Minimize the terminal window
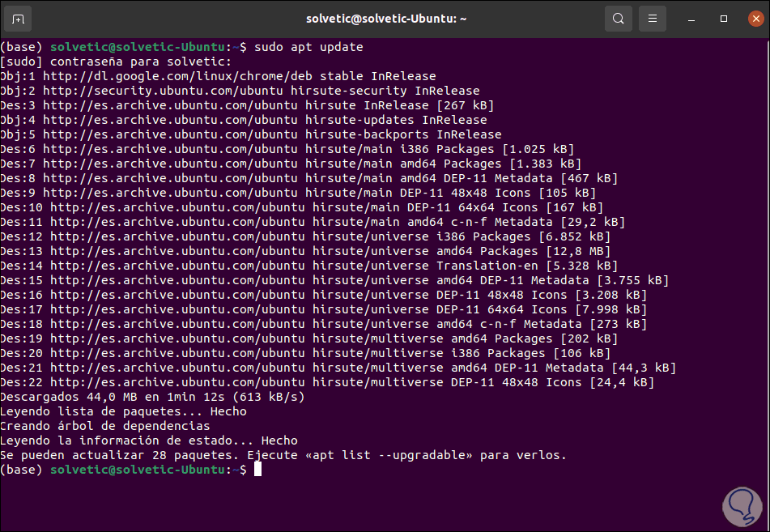770x532 pixels. coord(691,19)
